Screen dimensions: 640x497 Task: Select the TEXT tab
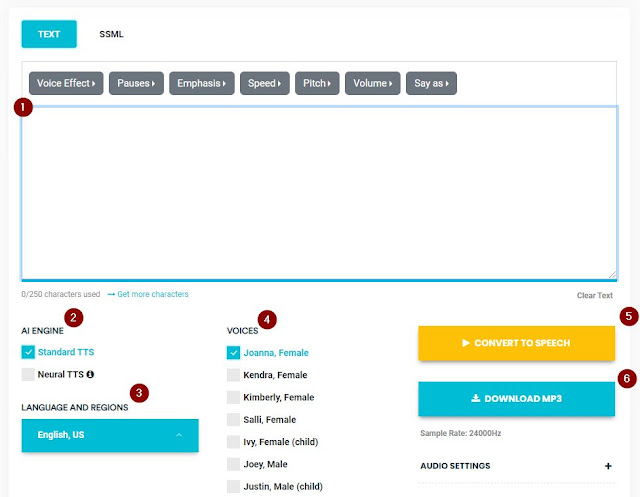(48, 34)
